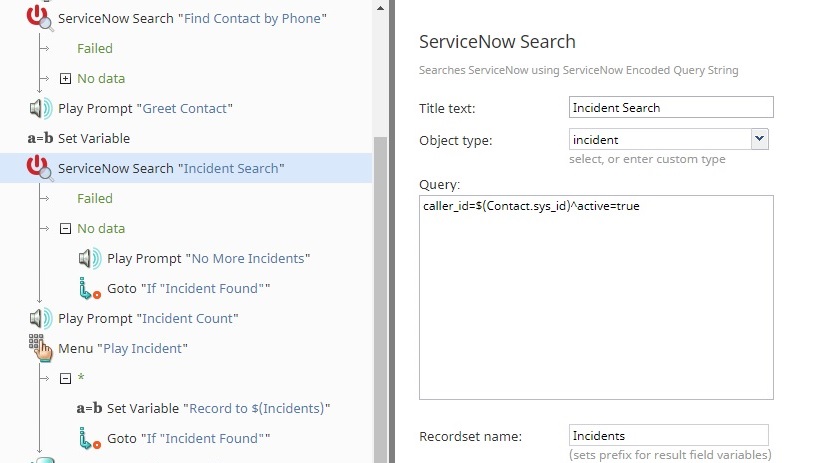Select the last Goto If Incident Found item

[189, 438]
